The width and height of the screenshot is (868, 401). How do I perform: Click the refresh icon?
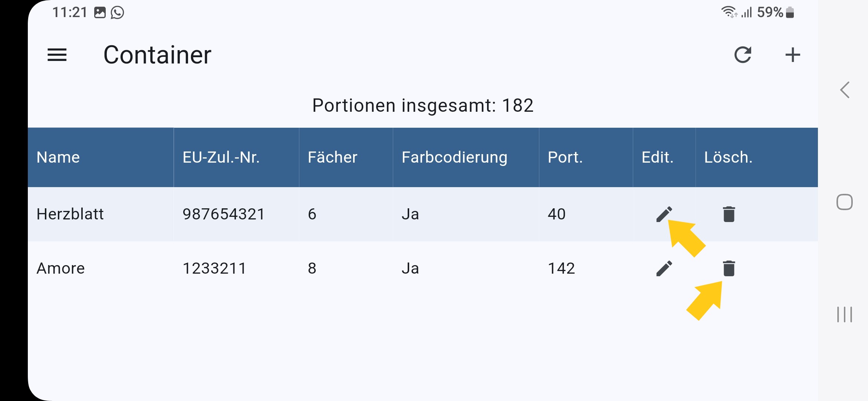pyautogui.click(x=743, y=55)
